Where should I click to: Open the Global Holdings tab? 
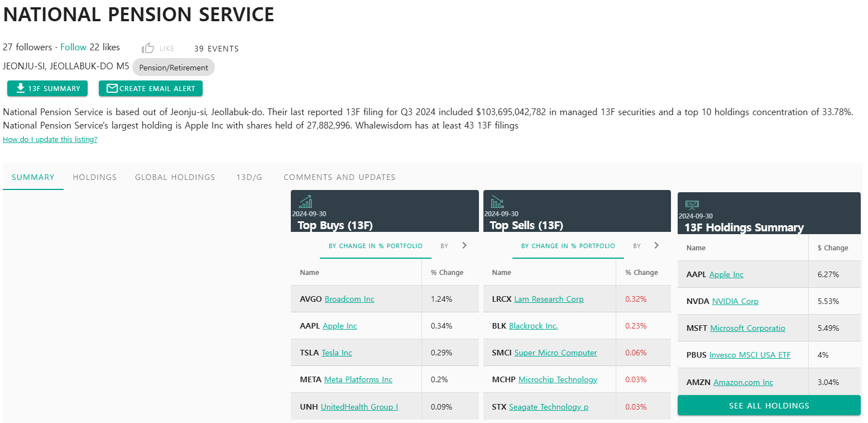(x=175, y=177)
